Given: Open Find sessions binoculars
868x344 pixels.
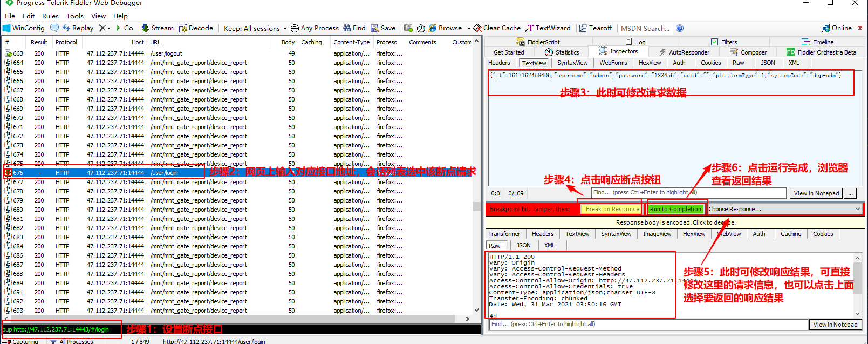Looking at the screenshot, I should (354, 28).
